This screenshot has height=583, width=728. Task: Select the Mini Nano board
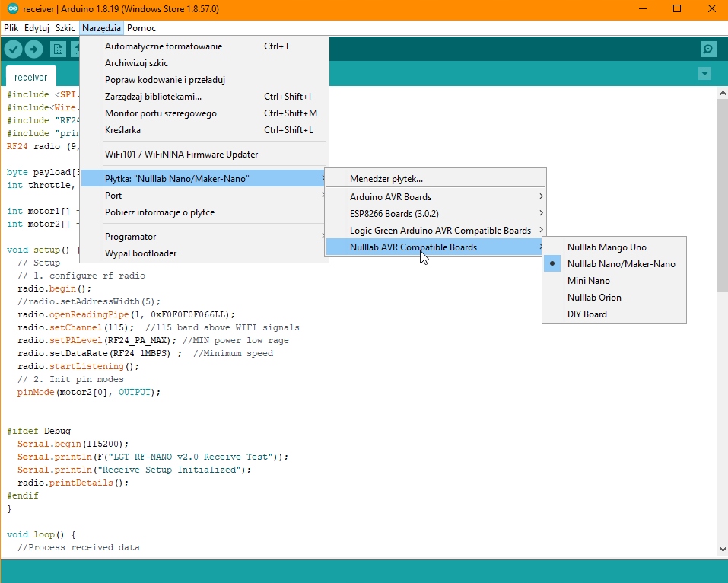[x=588, y=281]
